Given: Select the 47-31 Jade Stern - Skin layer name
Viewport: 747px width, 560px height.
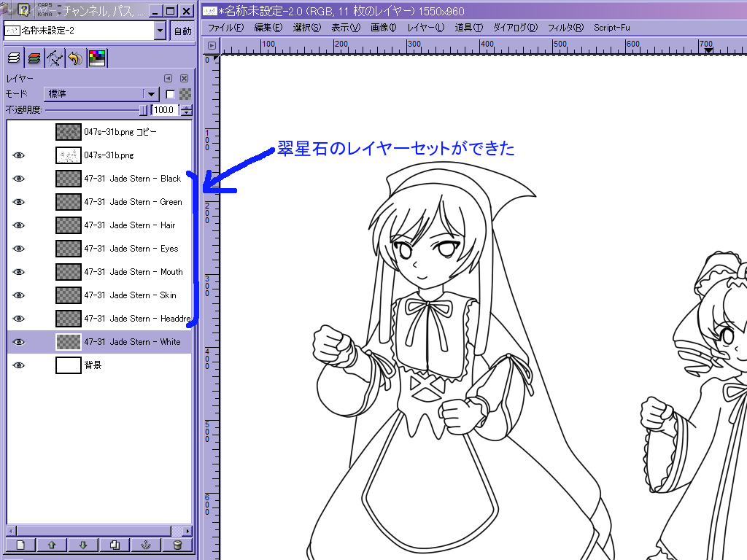Looking at the screenshot, I should (x=130, y=295).
